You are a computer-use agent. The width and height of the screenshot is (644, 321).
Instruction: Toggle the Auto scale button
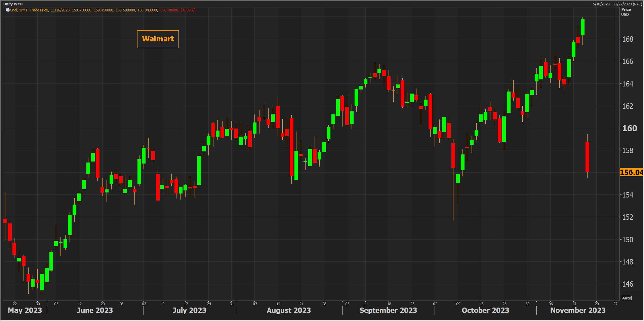pyautogui.click(x=627, y=298)
